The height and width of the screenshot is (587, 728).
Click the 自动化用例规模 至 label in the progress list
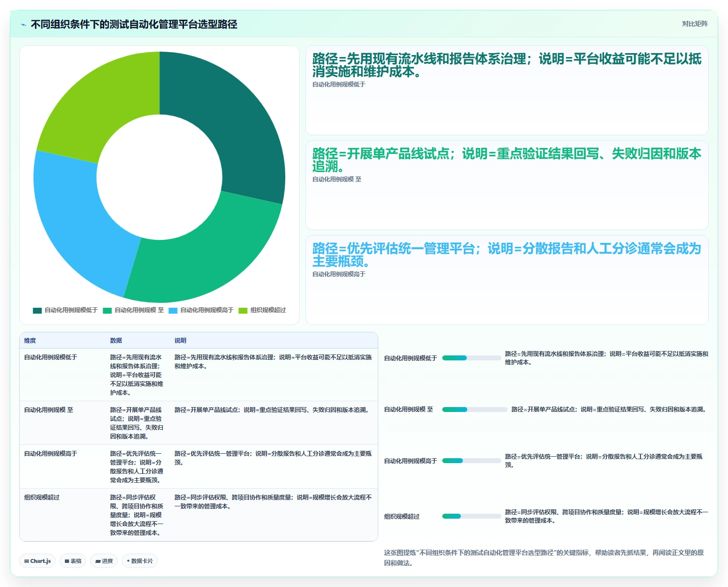pyautogui.click(x=409, y=409)
